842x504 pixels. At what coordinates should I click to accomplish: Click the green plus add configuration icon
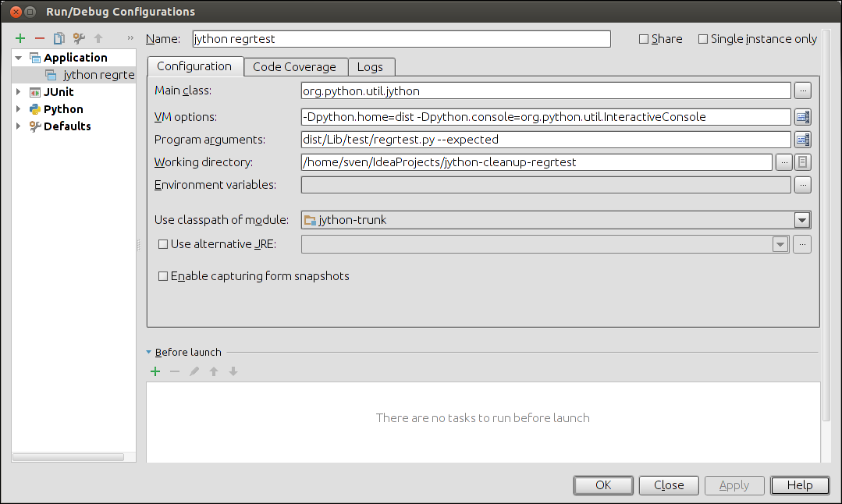point(20,38)
